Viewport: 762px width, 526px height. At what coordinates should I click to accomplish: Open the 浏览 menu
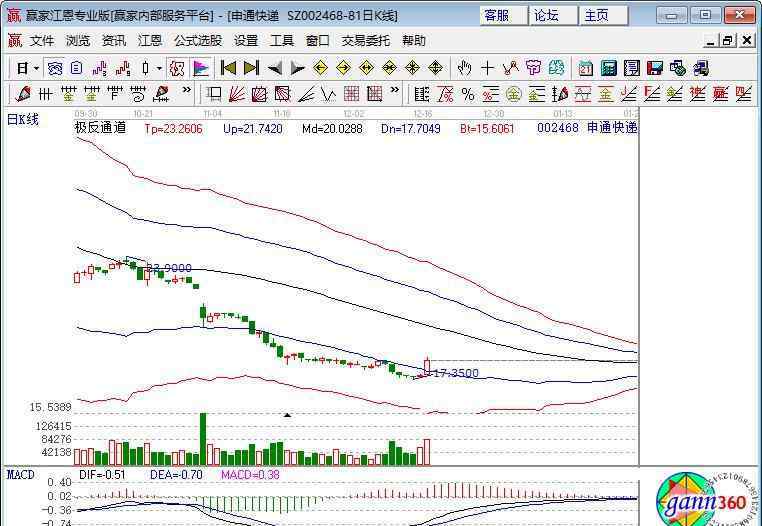point(78,41)
